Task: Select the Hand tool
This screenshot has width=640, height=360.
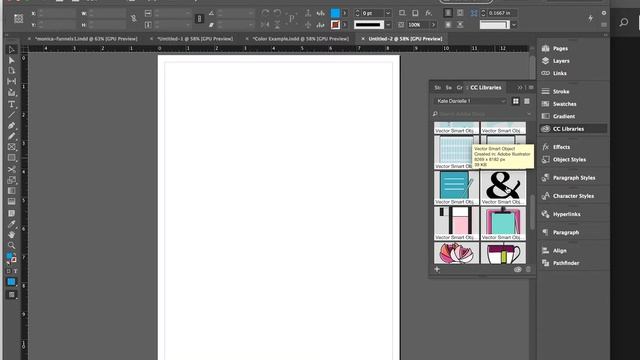Action: (x=11, y=235)
